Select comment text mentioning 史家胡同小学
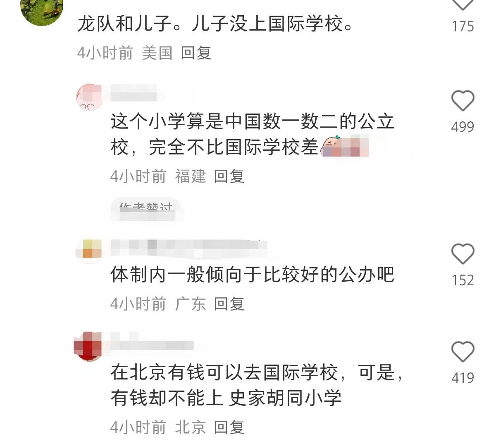 256,385
